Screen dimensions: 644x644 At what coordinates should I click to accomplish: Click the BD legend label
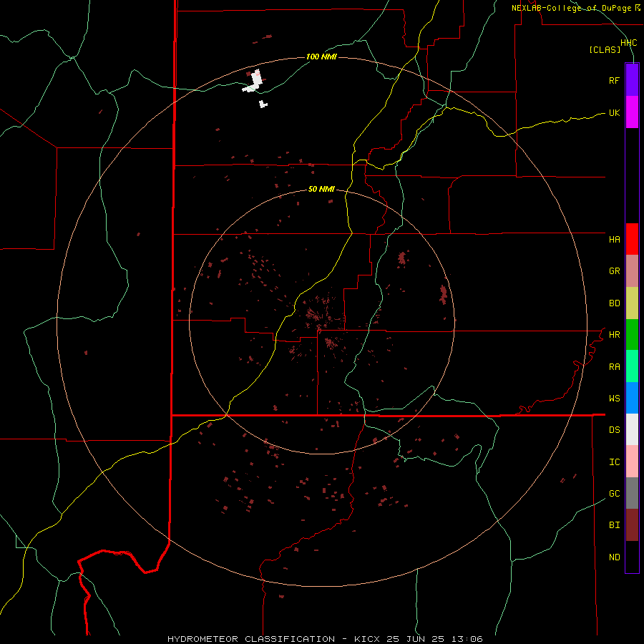614,303
